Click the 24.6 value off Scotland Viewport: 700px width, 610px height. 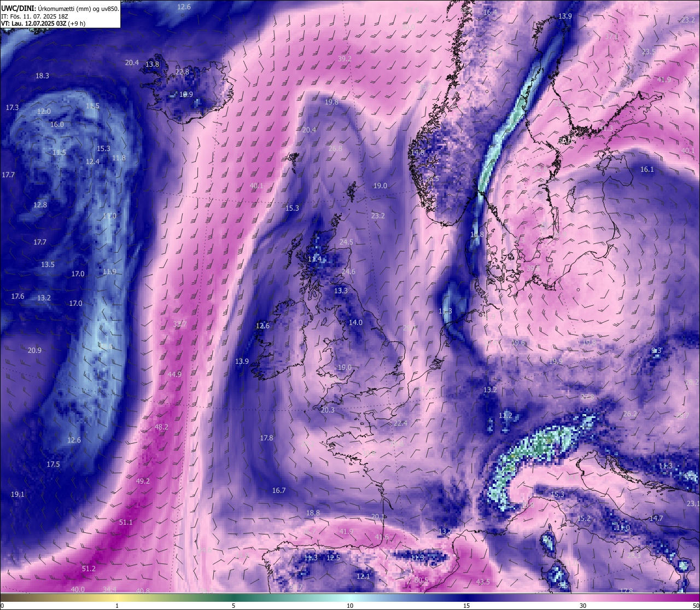348,271
